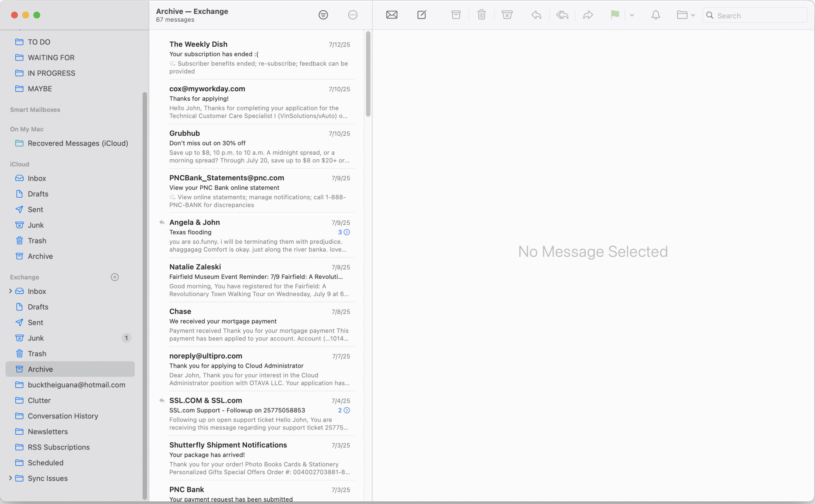Image resolution: width=815 pixels, height=504 pixels.
Task: Open iCloud Archive folder
Action: pos(70,256)
